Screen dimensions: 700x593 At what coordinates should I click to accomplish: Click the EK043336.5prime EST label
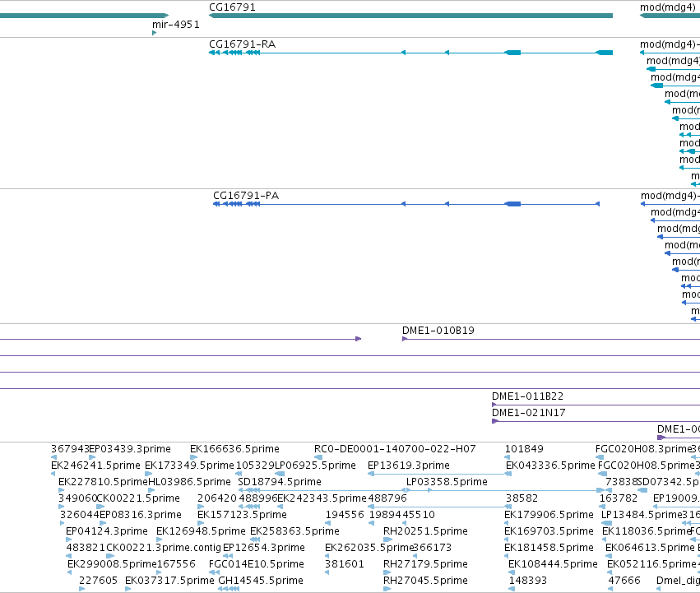[550, 466]
